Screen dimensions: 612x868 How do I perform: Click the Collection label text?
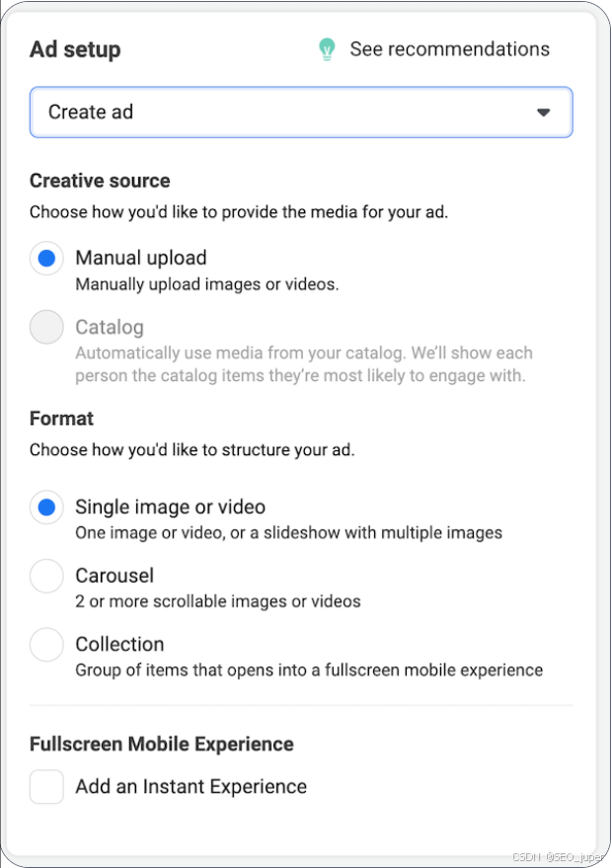119,644
